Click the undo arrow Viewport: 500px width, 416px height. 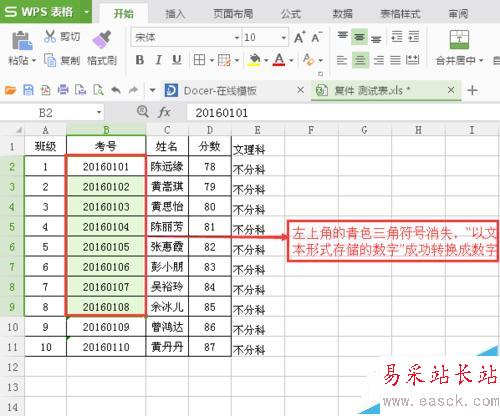pyautogui.click(x=116, y=90)
